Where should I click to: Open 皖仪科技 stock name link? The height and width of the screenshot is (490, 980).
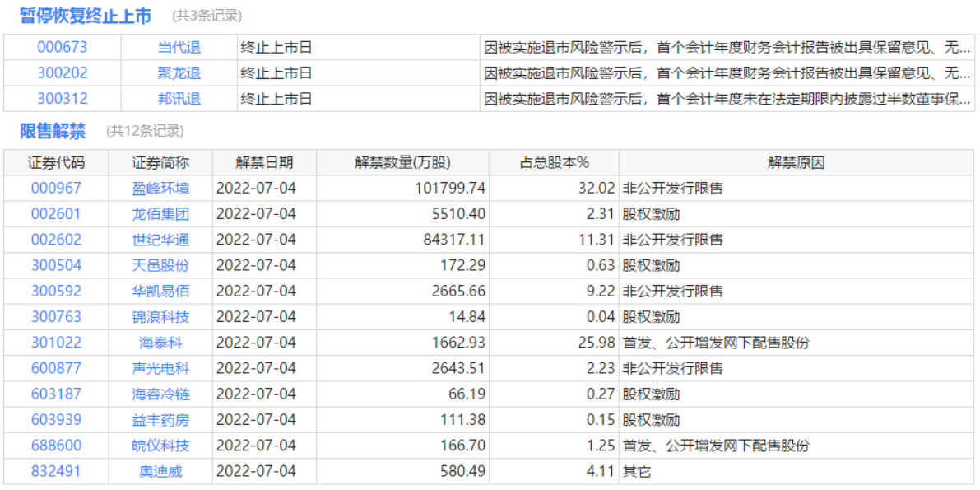click(160, 446)
